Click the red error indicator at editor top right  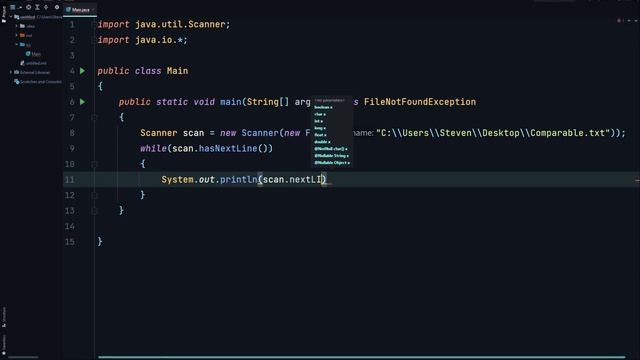coord(620,20)
